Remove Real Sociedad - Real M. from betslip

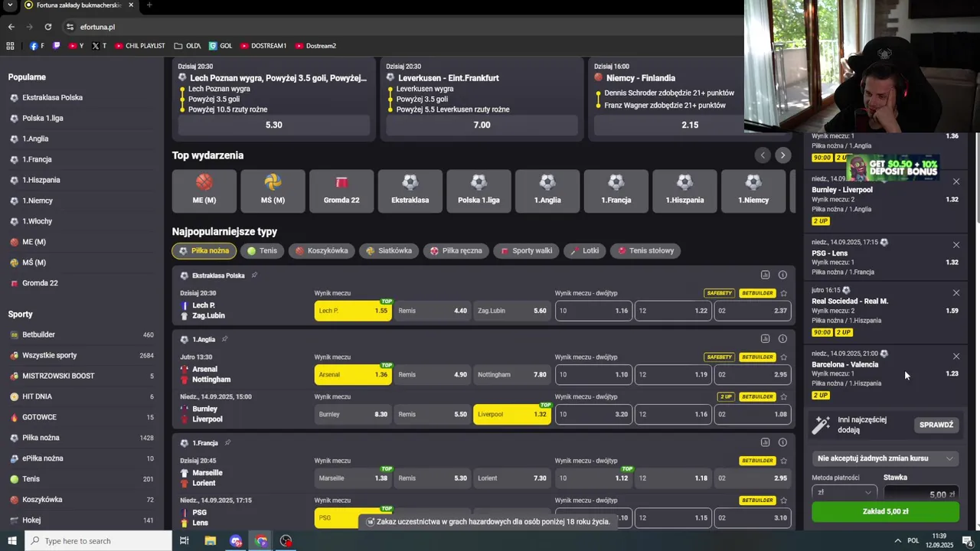956,293
